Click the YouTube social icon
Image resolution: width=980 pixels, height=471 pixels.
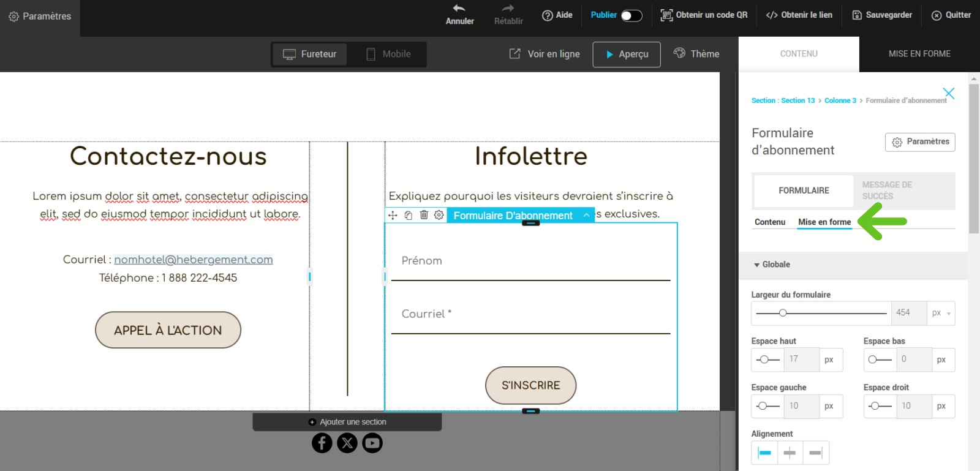click(x=372, y=443)
